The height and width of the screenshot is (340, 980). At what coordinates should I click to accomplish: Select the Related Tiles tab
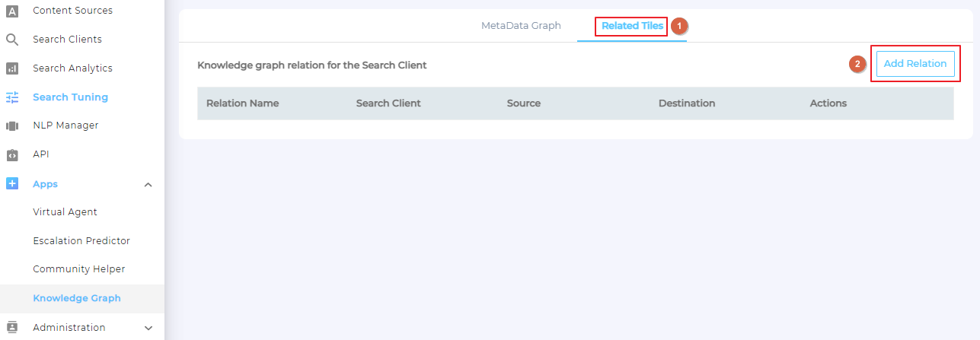631,26
